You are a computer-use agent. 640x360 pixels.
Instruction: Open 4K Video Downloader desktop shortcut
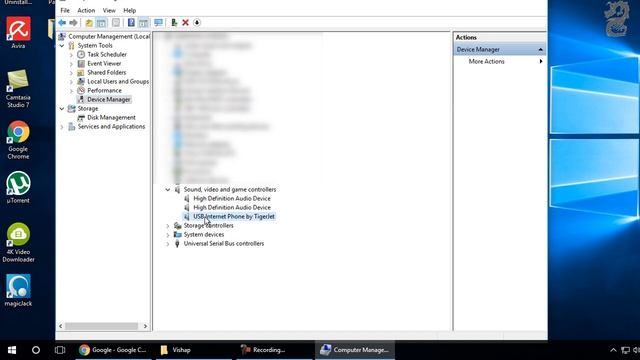click(x=18, y=242)
